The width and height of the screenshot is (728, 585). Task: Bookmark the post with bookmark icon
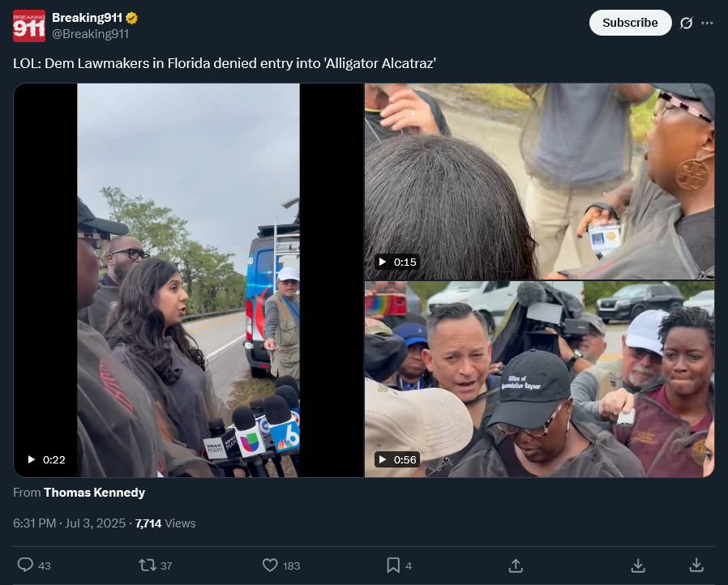coord(393,565)
